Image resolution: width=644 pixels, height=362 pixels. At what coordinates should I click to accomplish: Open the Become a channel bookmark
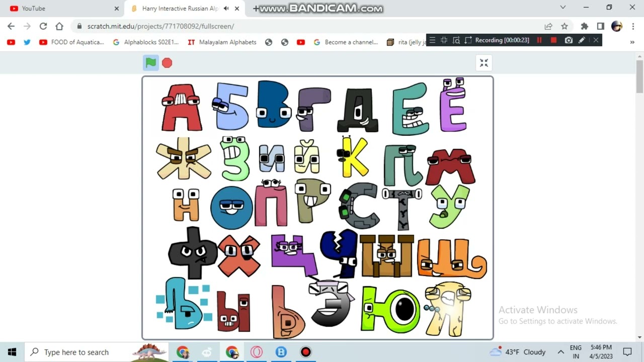[345, 42]
